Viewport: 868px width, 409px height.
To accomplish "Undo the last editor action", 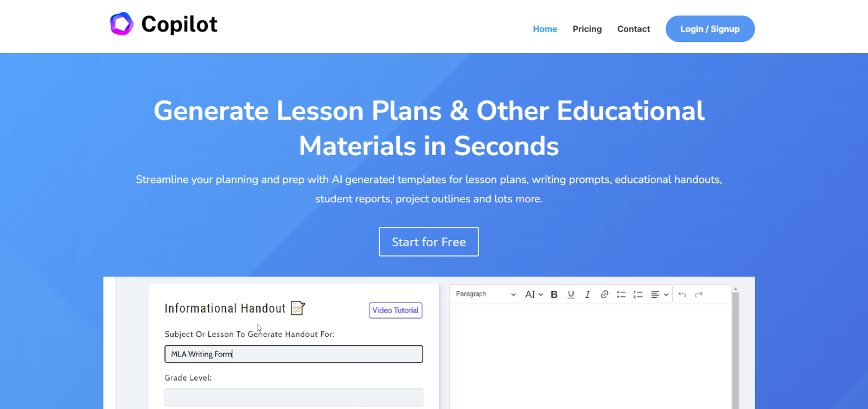I will click(x=682, y=295).
